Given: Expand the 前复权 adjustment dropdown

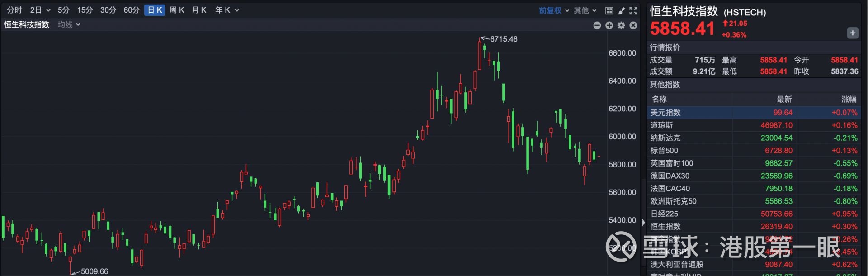Looking at the screenshot, I should [x=567, y=10].
